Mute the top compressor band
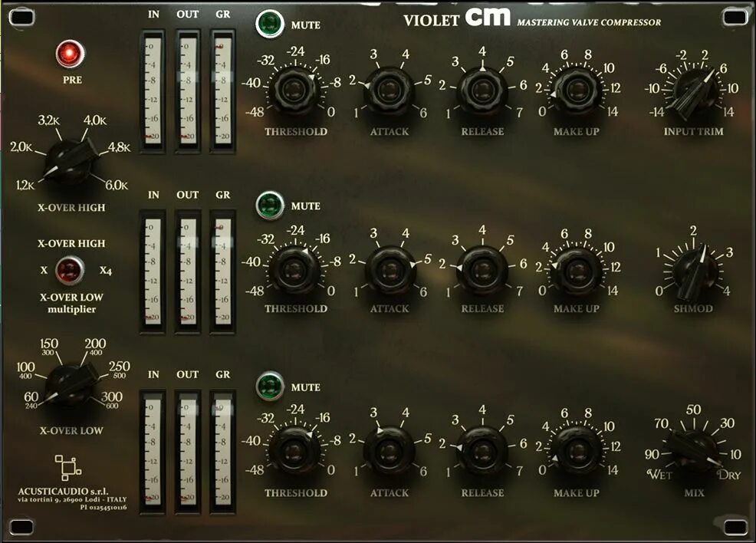Screen dimensions: 756x543 pos(270,24)
